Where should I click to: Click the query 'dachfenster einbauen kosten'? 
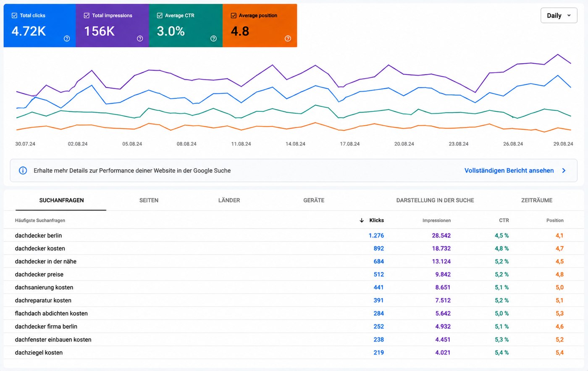click(x=53, y=340)
